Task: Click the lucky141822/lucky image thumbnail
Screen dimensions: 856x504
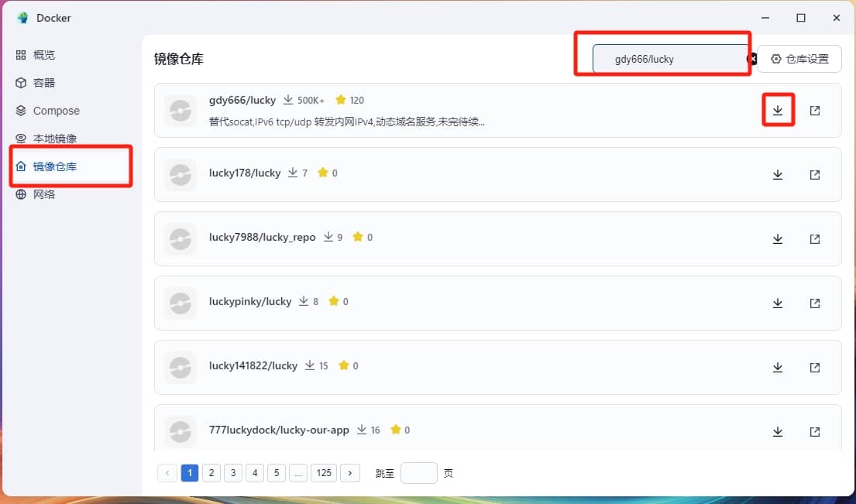Action: coord(180,369)
